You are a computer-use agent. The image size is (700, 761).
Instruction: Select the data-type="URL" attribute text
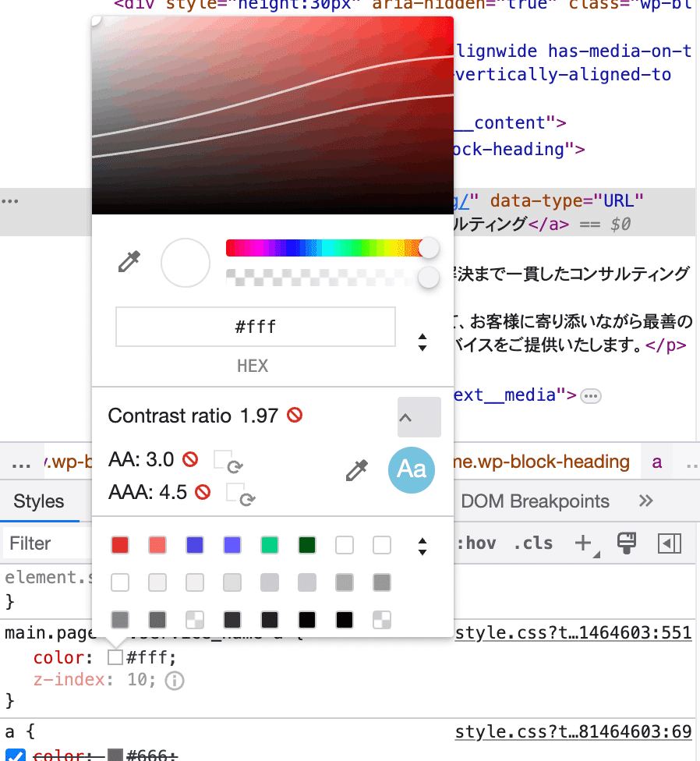[567, 200]
